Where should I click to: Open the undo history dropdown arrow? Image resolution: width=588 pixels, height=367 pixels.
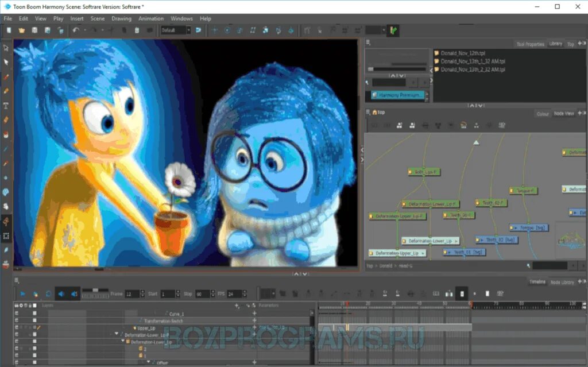click(85, 30)
